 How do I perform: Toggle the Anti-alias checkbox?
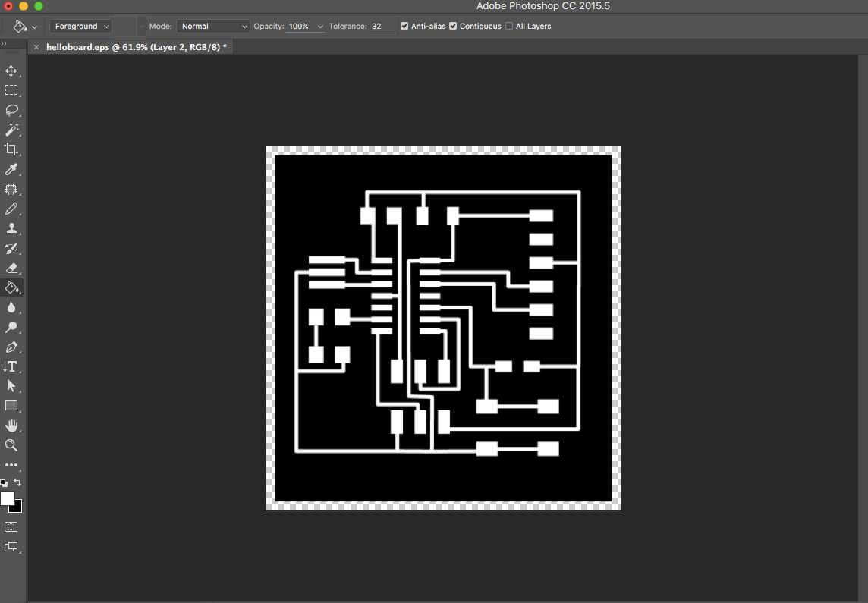(x=404, y=26)
